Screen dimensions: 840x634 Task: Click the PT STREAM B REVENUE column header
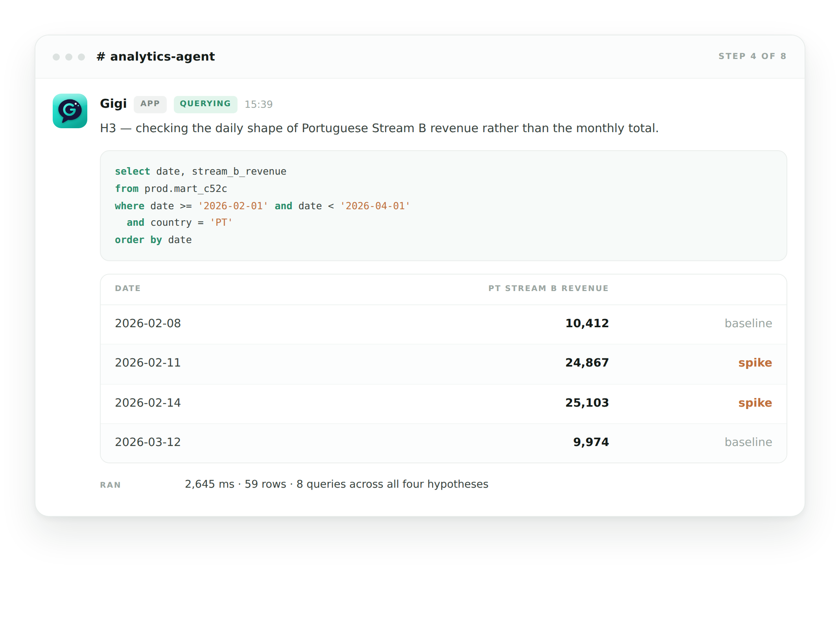(549, 288)
